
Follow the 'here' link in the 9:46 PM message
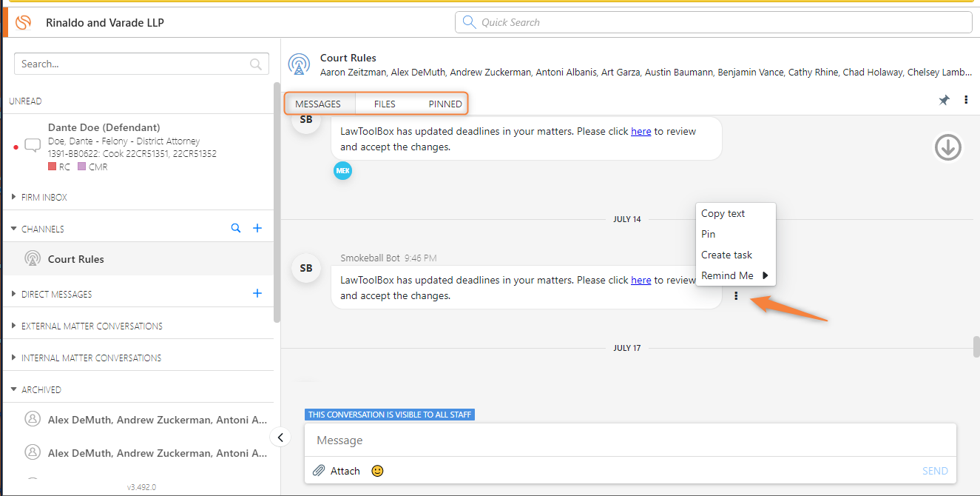pos(641,280)
